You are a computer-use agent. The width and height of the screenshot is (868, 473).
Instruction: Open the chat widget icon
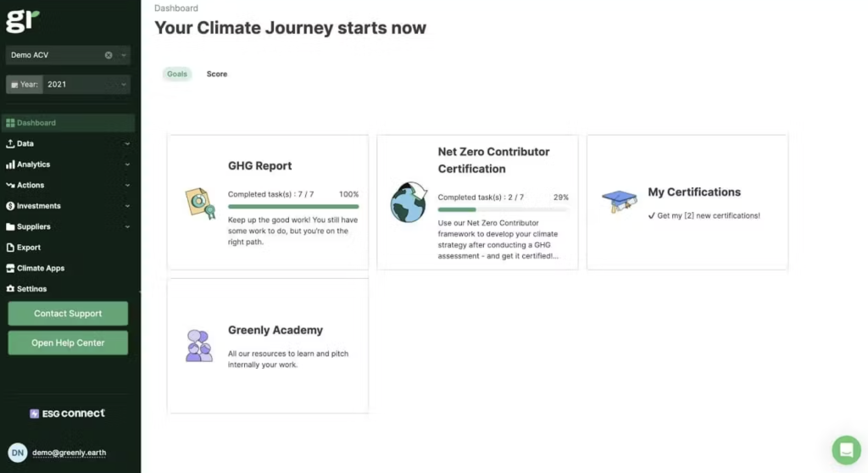pos(845,450)
